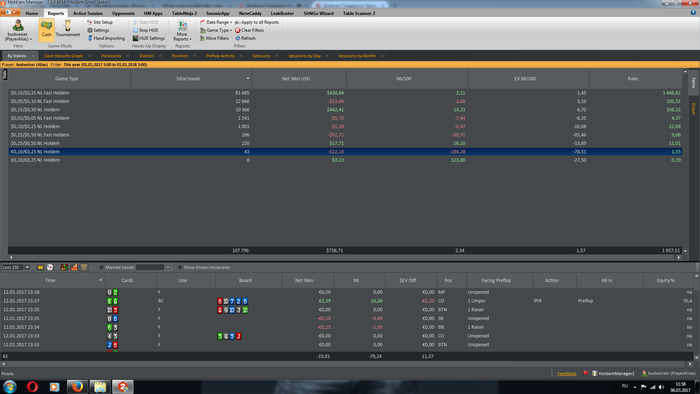The image size is (700, 394).
Task: Open the help question mark icon
Action: click(x=693, y=12)
